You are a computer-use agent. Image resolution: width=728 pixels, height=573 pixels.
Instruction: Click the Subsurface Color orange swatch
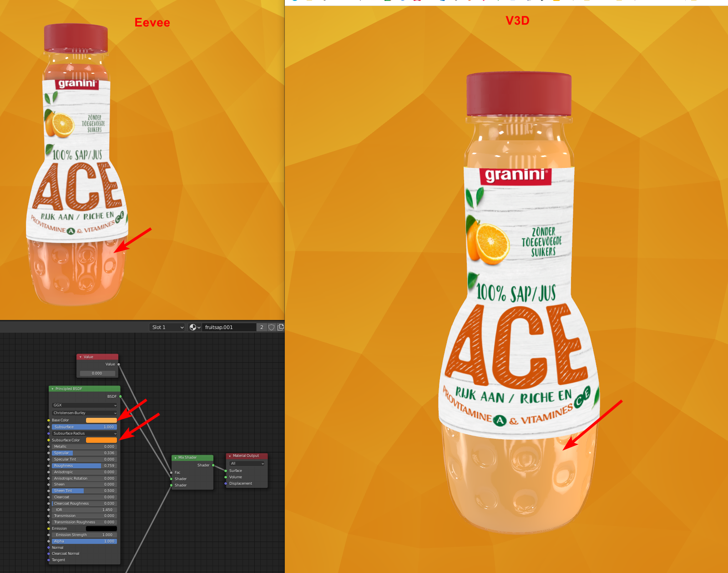(101, 440)
